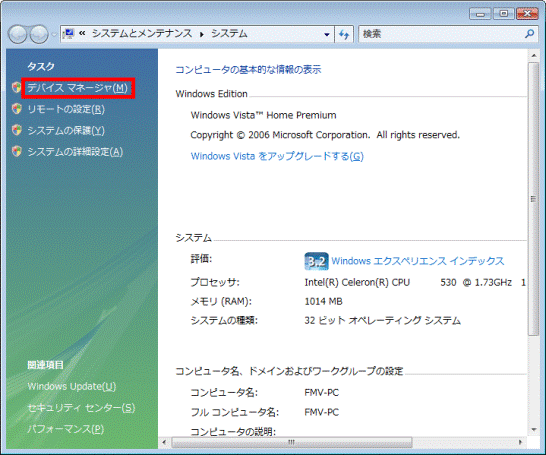Screen dimensions: 546x455
Task: Click the « chevron in the address bar
Action: tap(82, 33)
